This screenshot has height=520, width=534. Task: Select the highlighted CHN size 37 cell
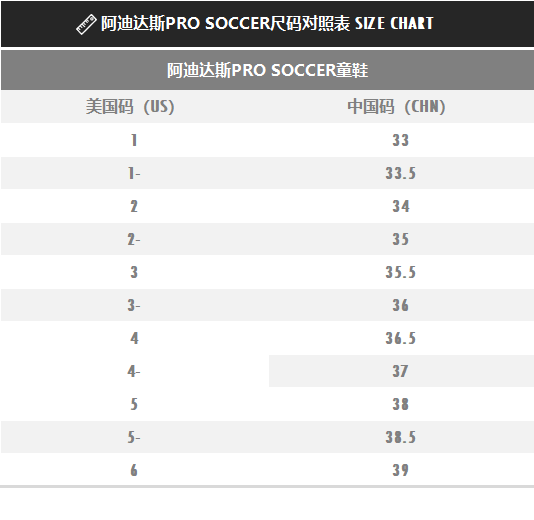click(x=401, y=371)
